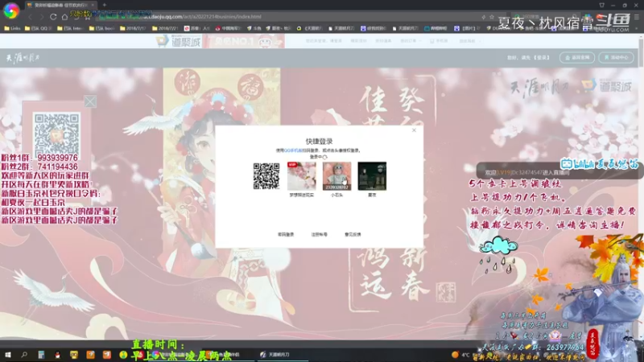Click the 道聚城 logo in top banner

pyautogui.click(x=179, y=41)
